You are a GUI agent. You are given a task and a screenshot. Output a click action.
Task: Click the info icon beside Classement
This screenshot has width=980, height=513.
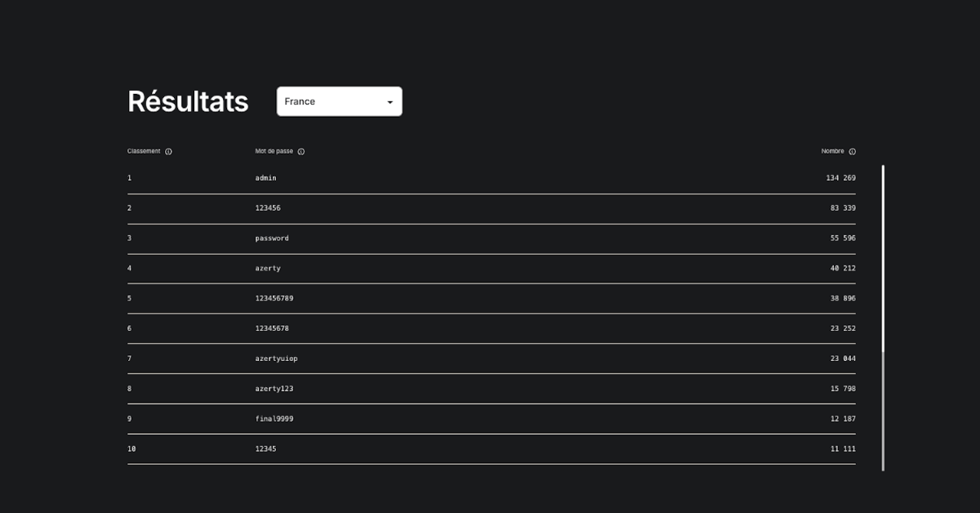pyautogui.click(x=168, y=152)
